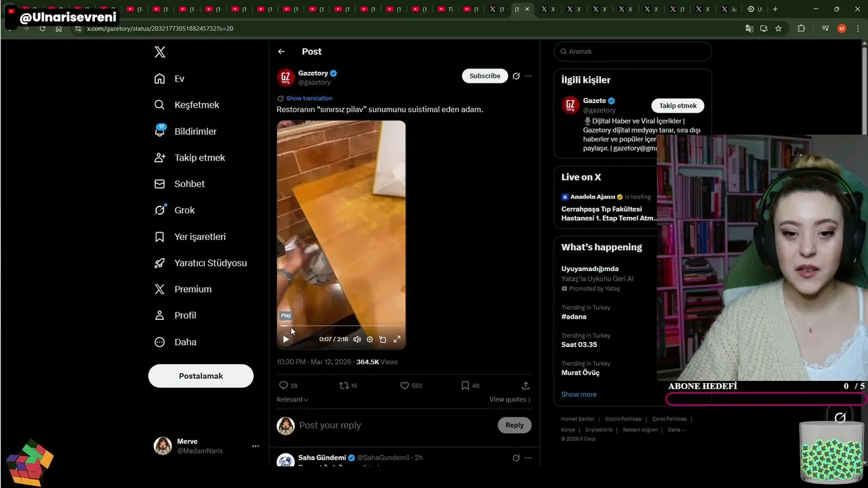Image resolution: width=868 pixels, height=488 pixels.
Task: Click Show translation link
Action: [x=309, y=98]
